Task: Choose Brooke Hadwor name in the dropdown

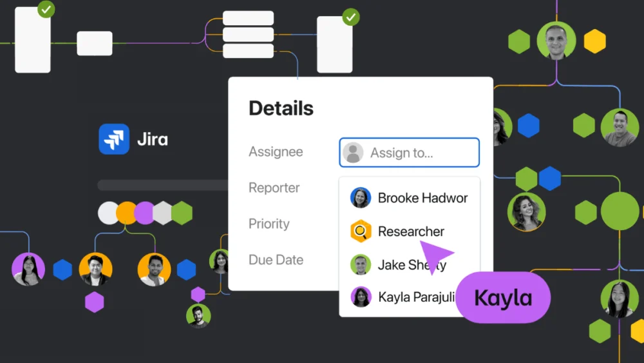Action: (422, 198)
